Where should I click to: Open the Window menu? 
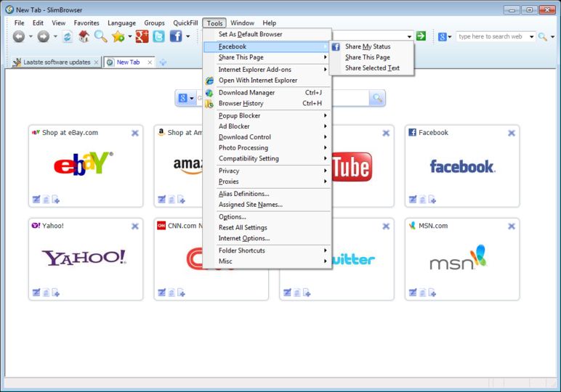[242, 23]
